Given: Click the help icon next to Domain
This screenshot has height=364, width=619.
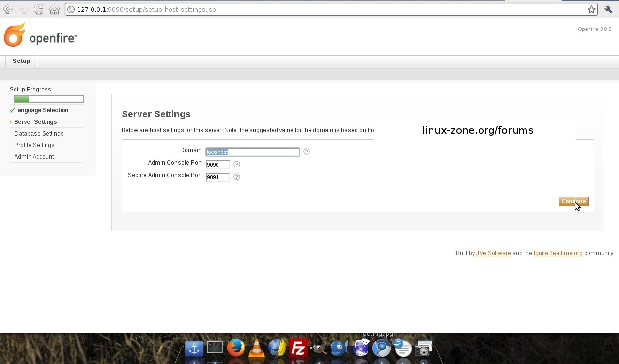Looking at the screenshot, I should coord(306,152).
